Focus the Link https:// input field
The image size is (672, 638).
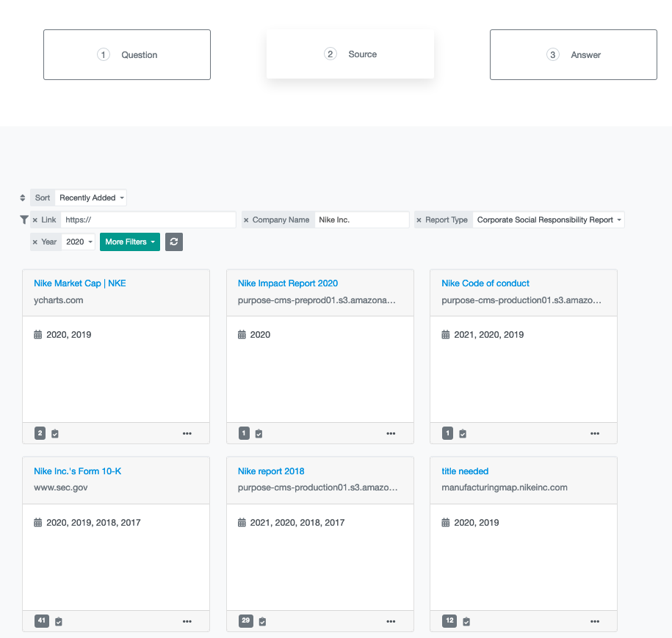(148, 220)
